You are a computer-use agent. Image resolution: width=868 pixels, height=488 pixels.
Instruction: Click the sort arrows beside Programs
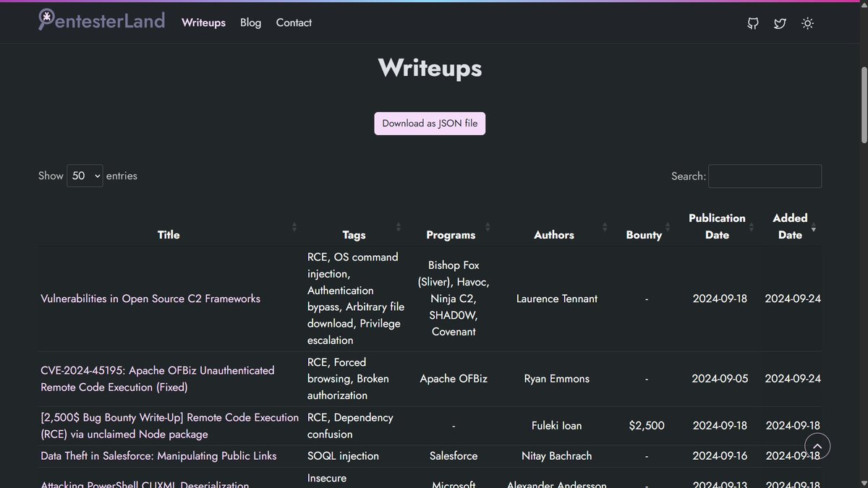488,226
